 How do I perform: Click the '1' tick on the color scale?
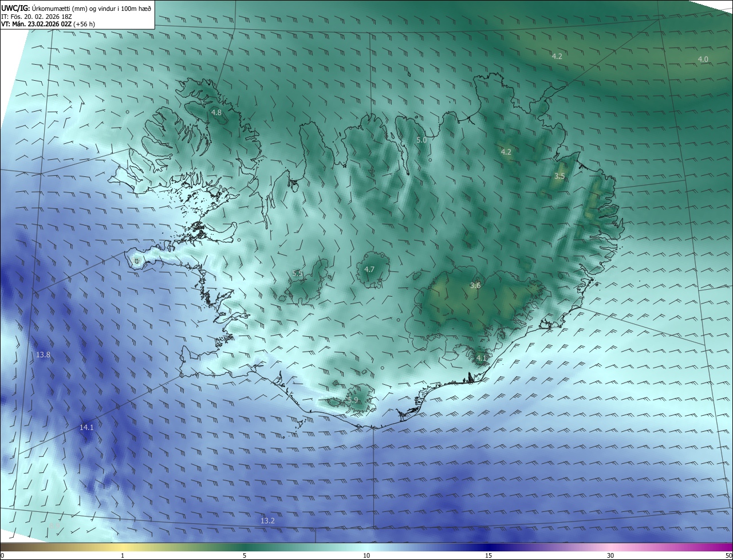click(x=123, y=555)
